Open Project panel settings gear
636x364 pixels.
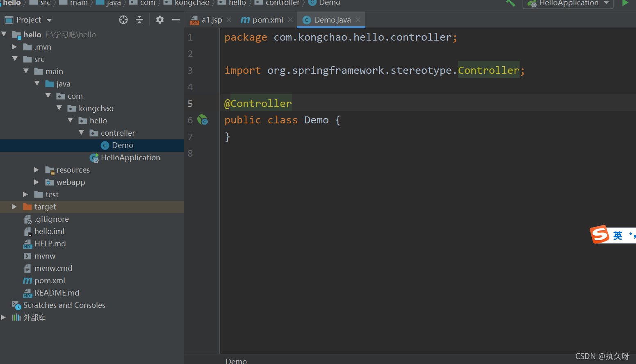pos(160,20)
